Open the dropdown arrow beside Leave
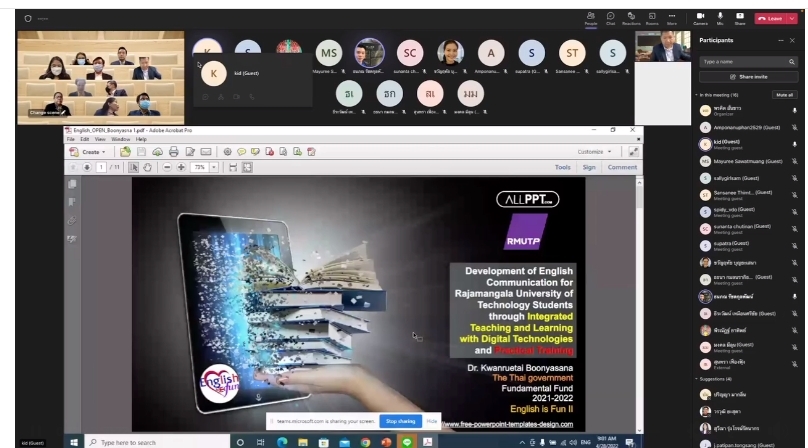Image resolution: width=808 pixels, height=448 pixels. (x=792, y=19)
